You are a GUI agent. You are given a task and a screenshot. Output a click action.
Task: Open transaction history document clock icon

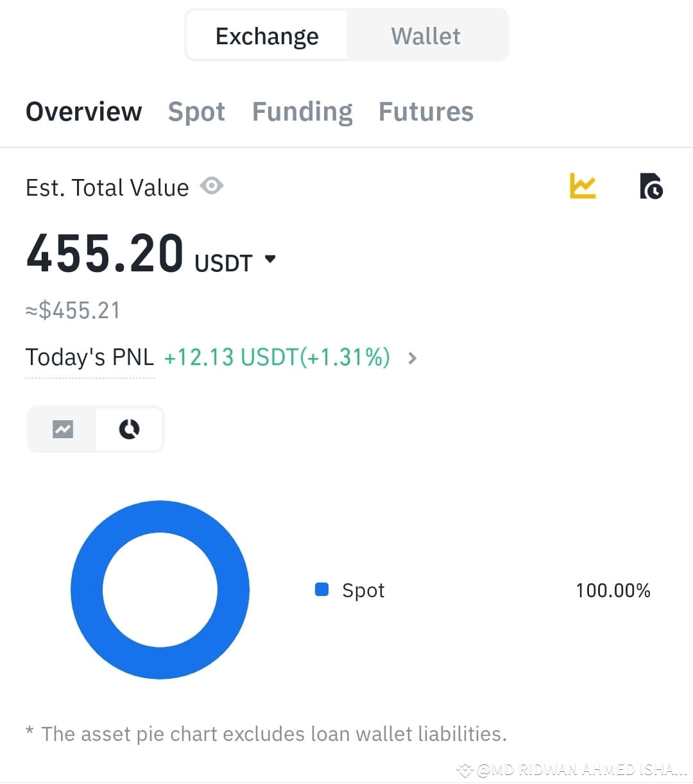(x=651, y=186)
